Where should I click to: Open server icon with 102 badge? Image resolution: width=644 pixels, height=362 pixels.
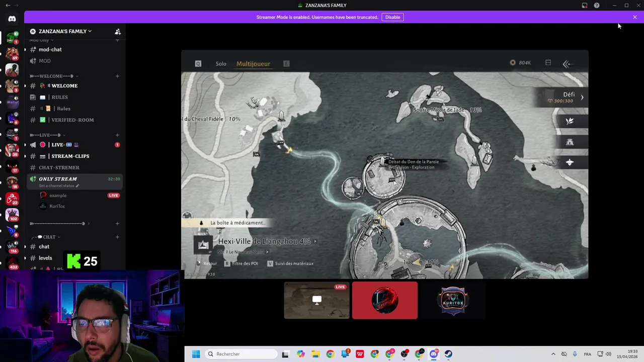tap(12, 214)
